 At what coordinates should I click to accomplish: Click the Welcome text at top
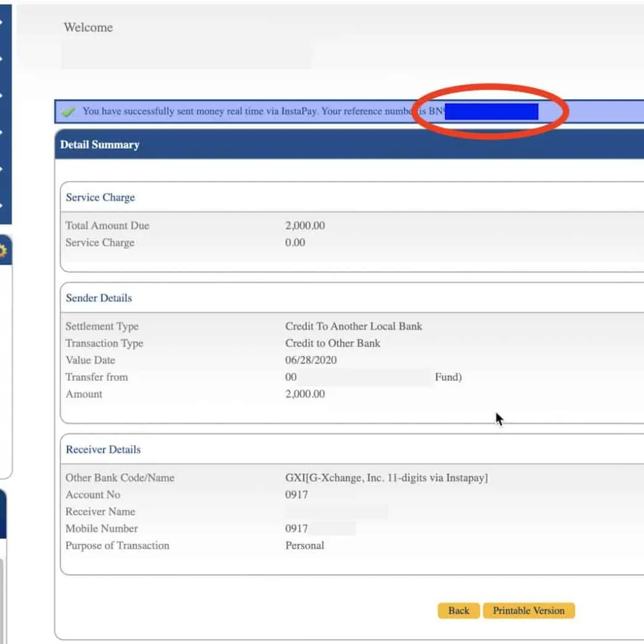88,27
